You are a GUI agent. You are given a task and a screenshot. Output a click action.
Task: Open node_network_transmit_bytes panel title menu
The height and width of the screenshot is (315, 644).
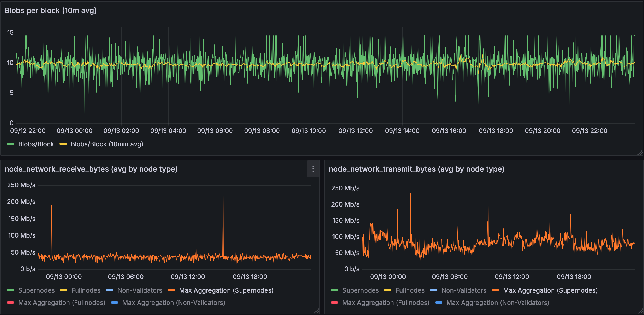416,169
